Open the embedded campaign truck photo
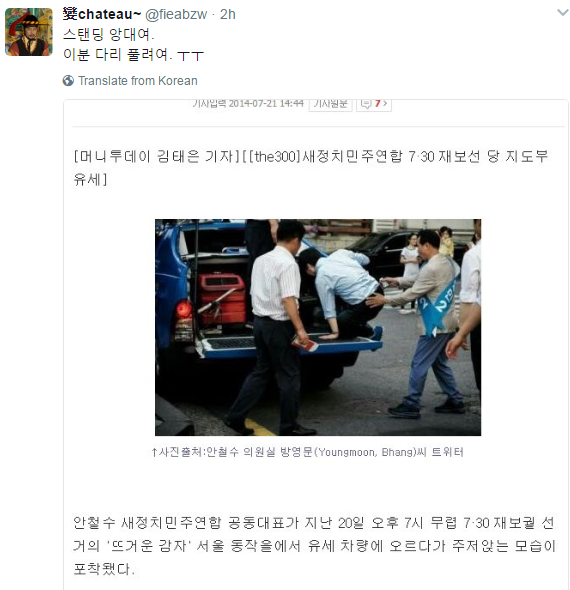This screenshot has height=590, width=570. 318,327
